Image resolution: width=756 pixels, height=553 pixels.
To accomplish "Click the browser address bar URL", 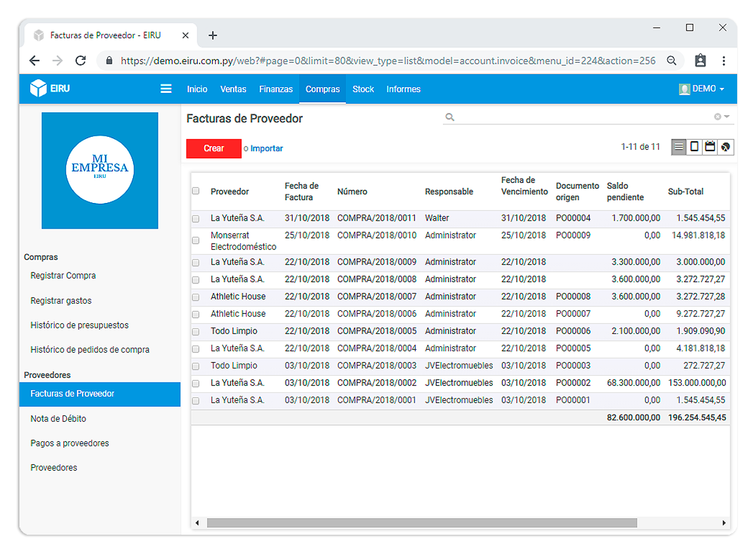I will point(388,60).
